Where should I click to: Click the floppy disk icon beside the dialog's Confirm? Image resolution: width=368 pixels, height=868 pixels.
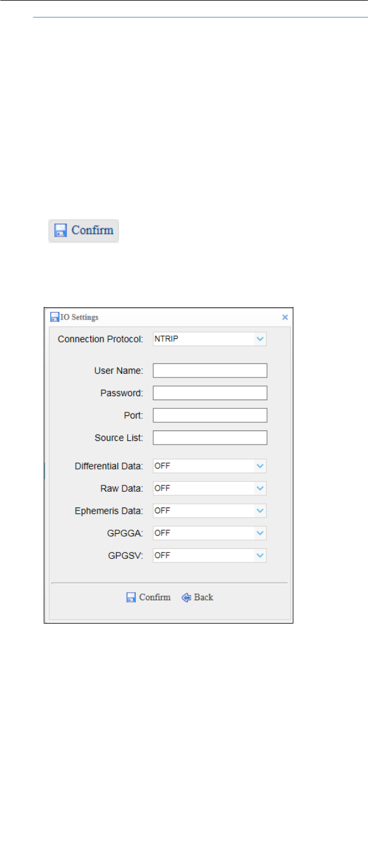pyautogui.click(x=131, y=597)
